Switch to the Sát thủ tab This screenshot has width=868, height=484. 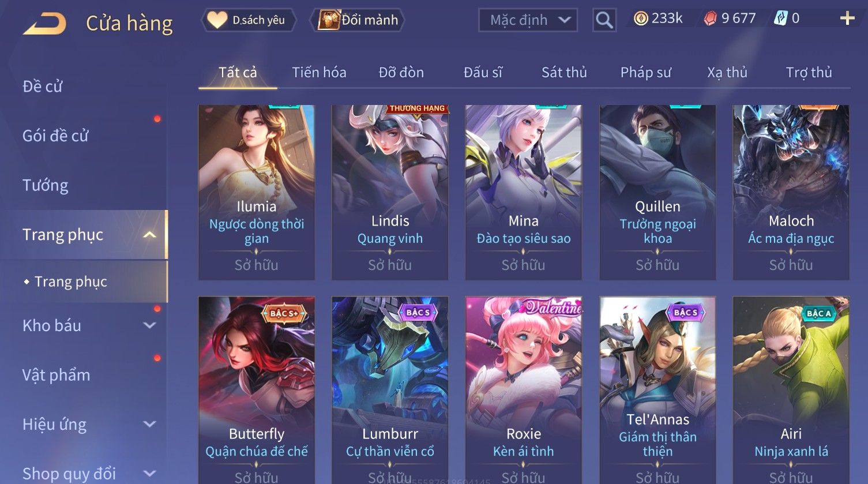click(564, 72)
